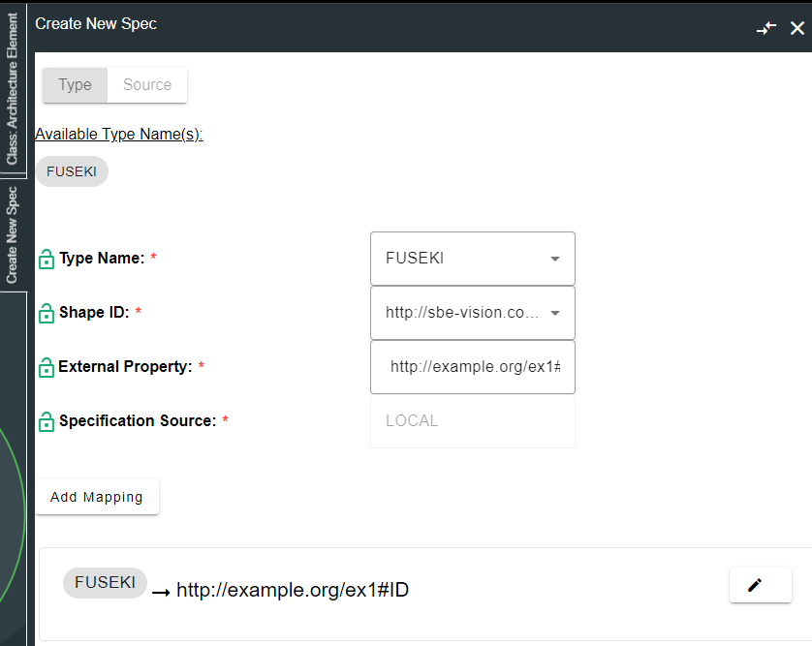This screenshot has width=812, height=646.
Task: Click the Specification Source LOCAL field
Action: (x=473, y=421)
